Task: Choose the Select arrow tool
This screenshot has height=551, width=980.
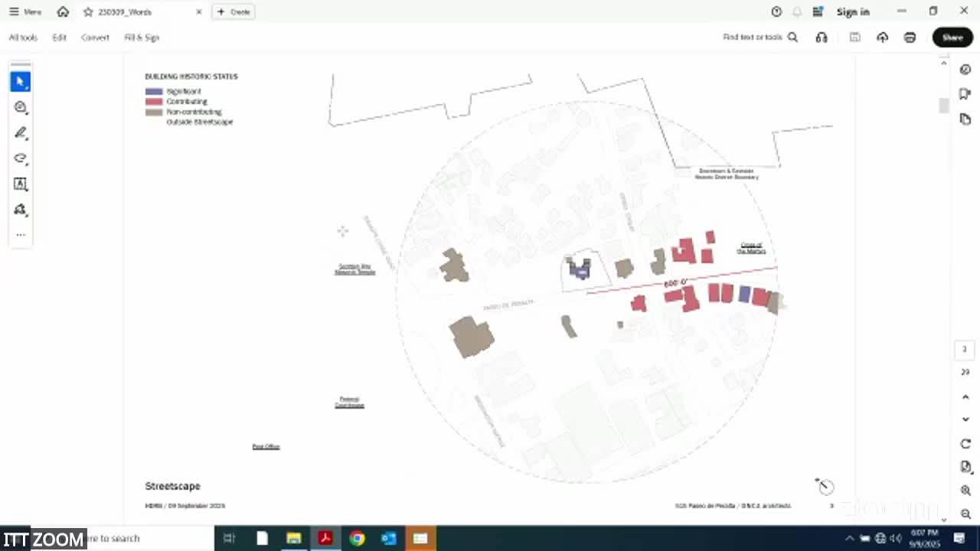Action: 21,81
